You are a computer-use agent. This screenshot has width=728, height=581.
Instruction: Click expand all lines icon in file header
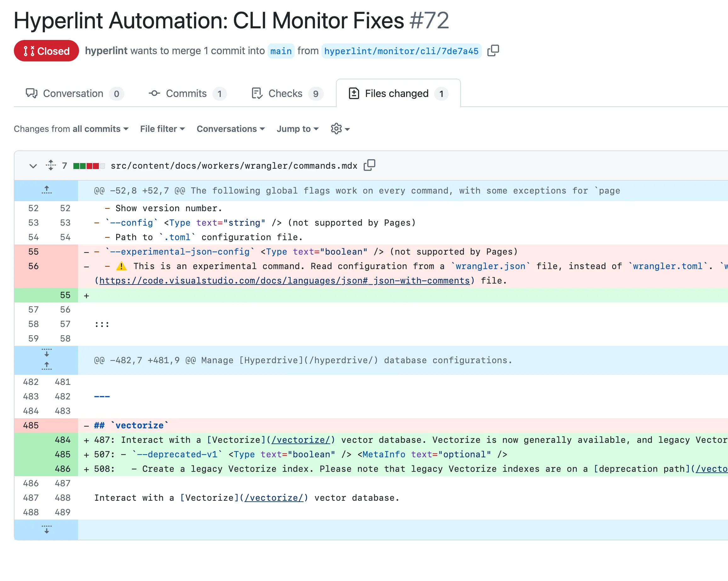point(51,165)
